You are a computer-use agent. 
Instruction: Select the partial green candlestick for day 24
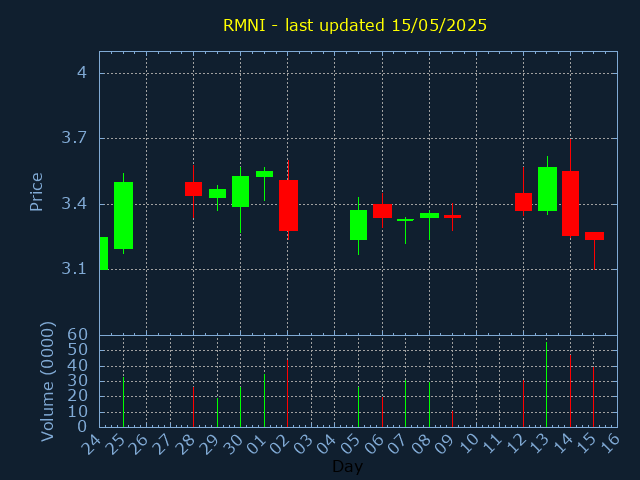tap(104, 253)
